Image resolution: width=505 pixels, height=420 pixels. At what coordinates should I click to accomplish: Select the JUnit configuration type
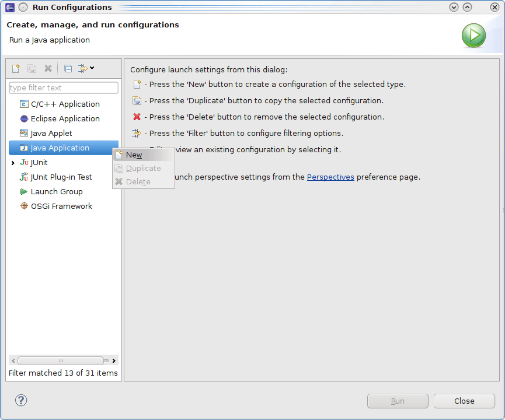(x=39, y=163)
